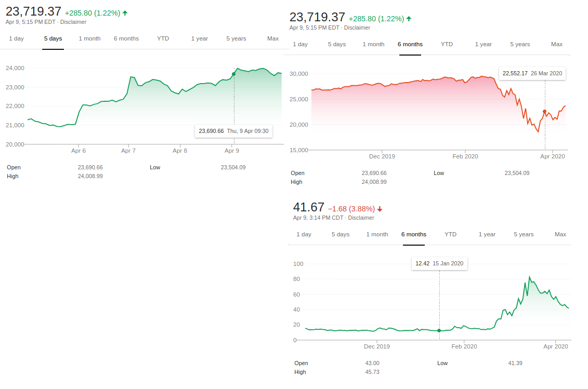Click the green data point for 15 Jan 2020
Image resolution: width=588 pixels, height=389 pixels.
point(439,330)
